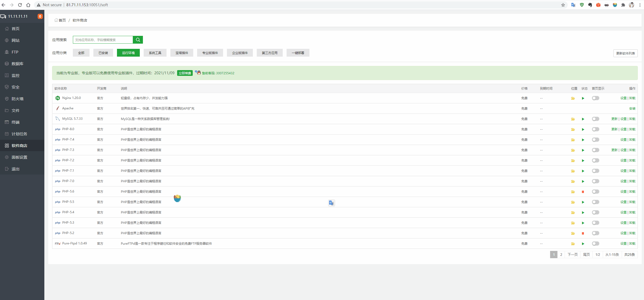Open the Google Translate extension icon
The width and height of the screenshot is (644, 300).
[573, 5]
